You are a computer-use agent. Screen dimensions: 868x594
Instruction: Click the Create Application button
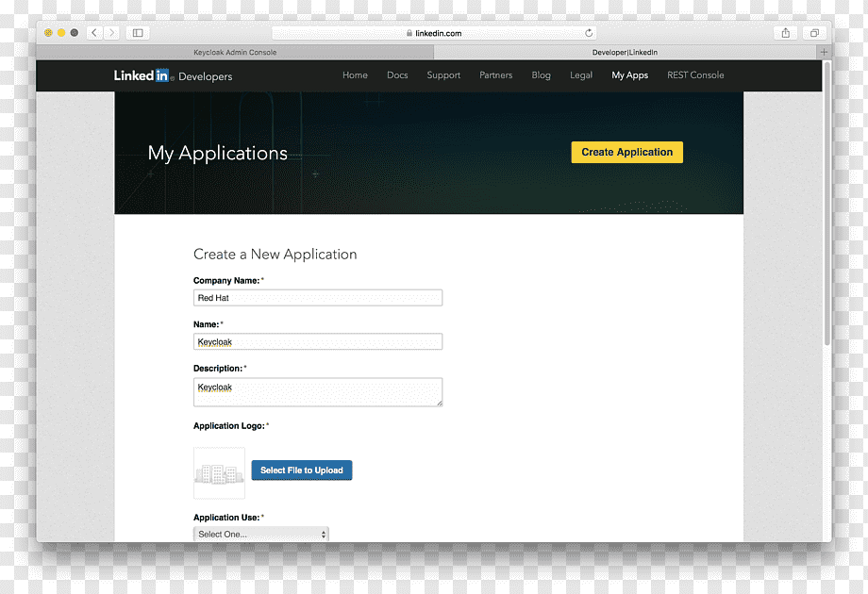click(x=627, y=152)
